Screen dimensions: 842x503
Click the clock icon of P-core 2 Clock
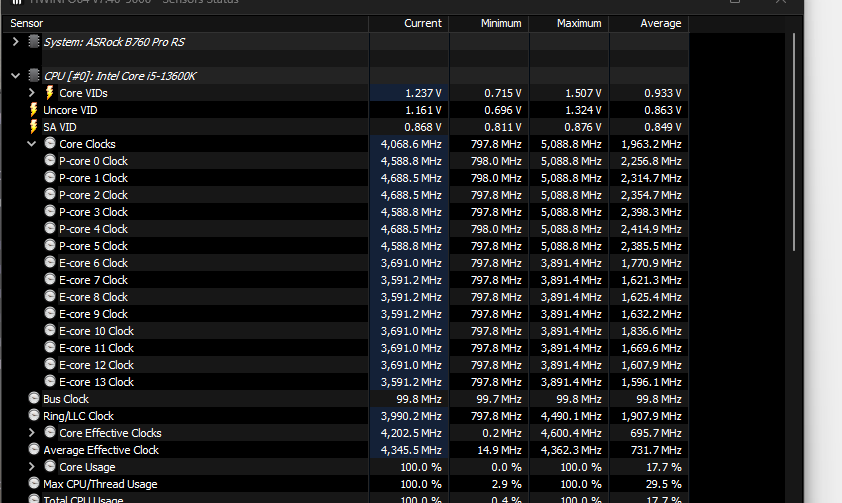pos(50,194)
